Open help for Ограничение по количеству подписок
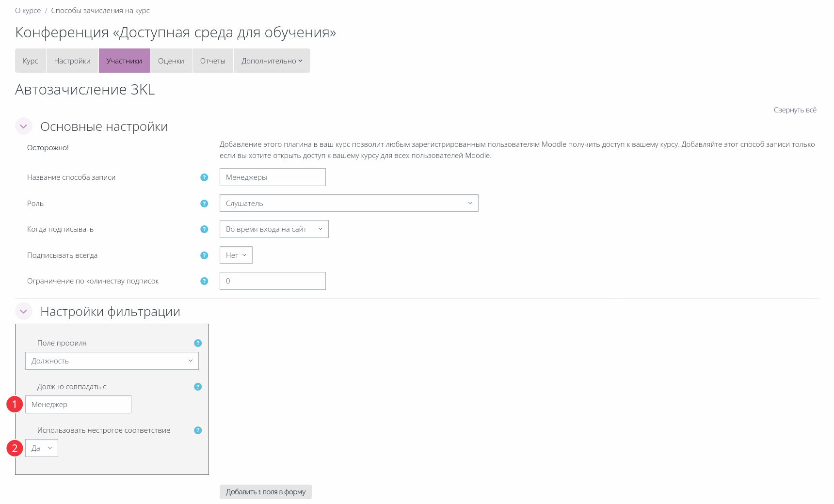The image size is (834, 504). click(x=204, y=281)
